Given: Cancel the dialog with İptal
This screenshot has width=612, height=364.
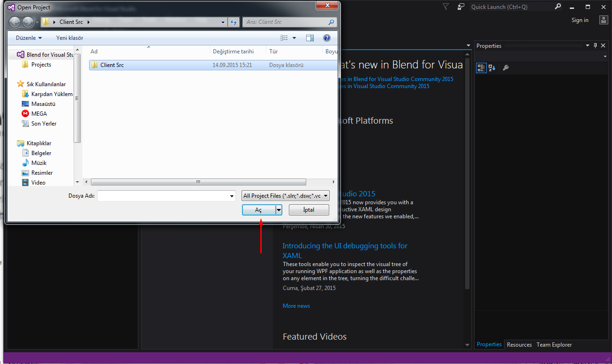Looking at the screenshot, I should [x=309, y=210].
